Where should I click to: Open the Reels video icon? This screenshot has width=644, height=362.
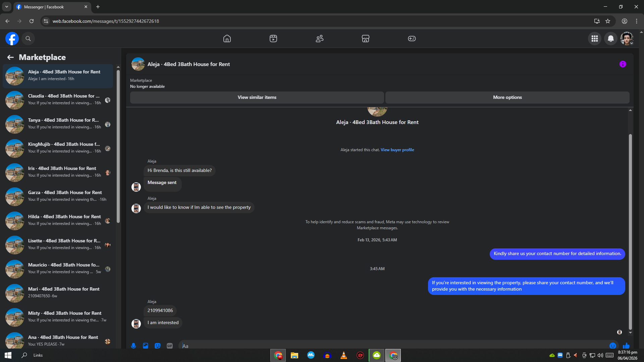click(x=273, y=39)
